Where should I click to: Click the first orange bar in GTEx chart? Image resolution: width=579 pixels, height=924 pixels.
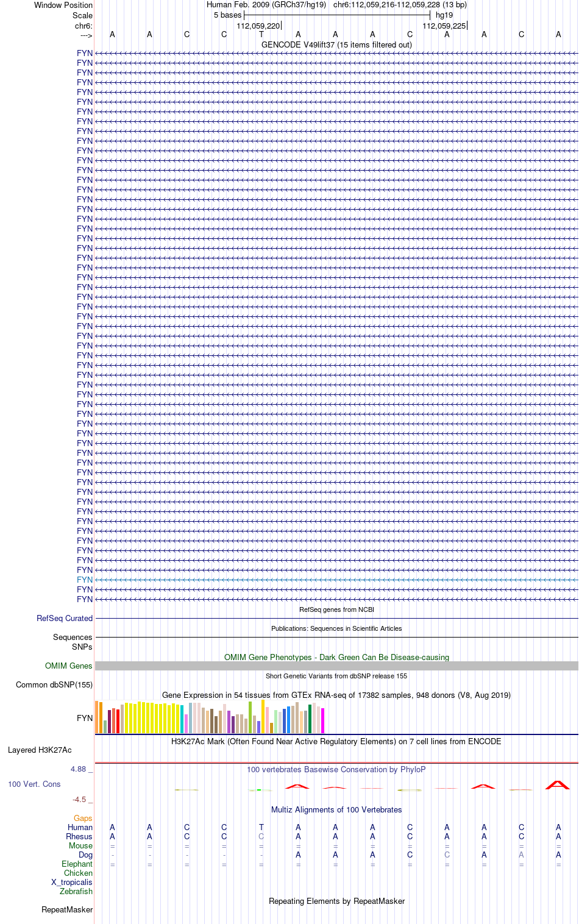pos(97,717)
